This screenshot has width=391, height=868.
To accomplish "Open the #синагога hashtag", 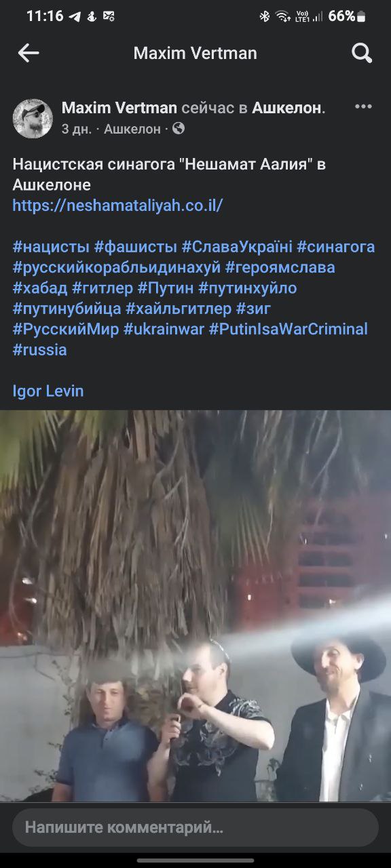I will [336, 247].
